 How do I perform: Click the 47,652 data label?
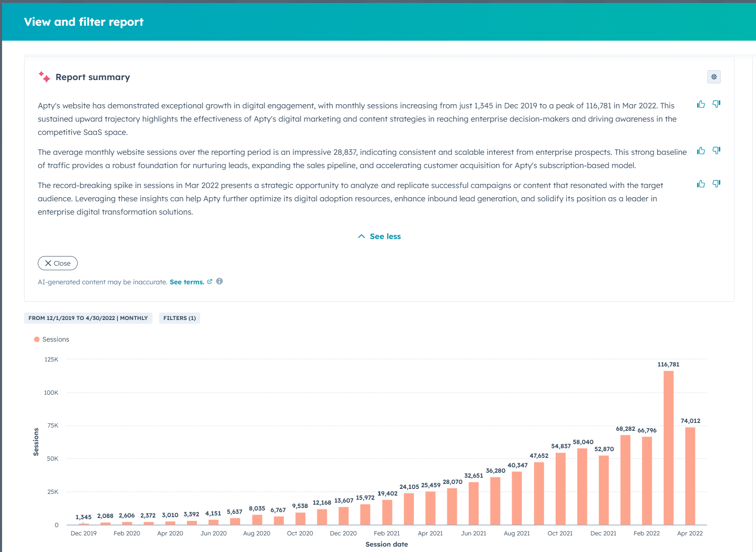pyautogui.click(x=539, y=456)
